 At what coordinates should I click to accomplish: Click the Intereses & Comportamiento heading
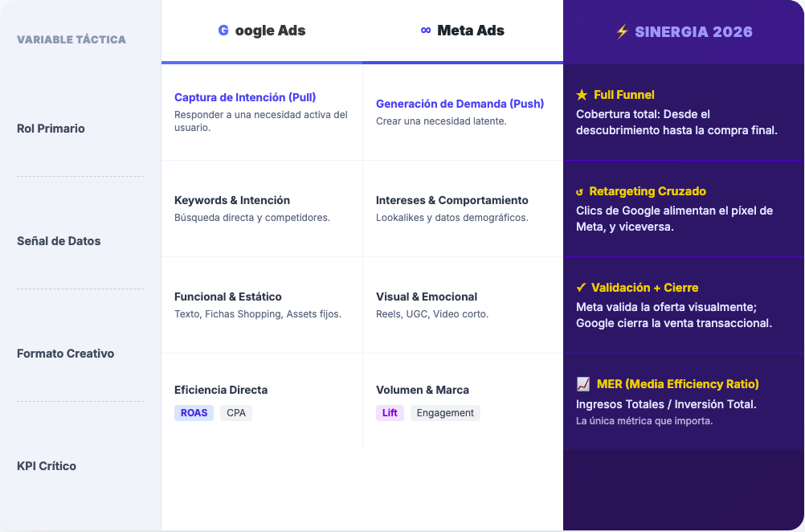tap(452, 200)
